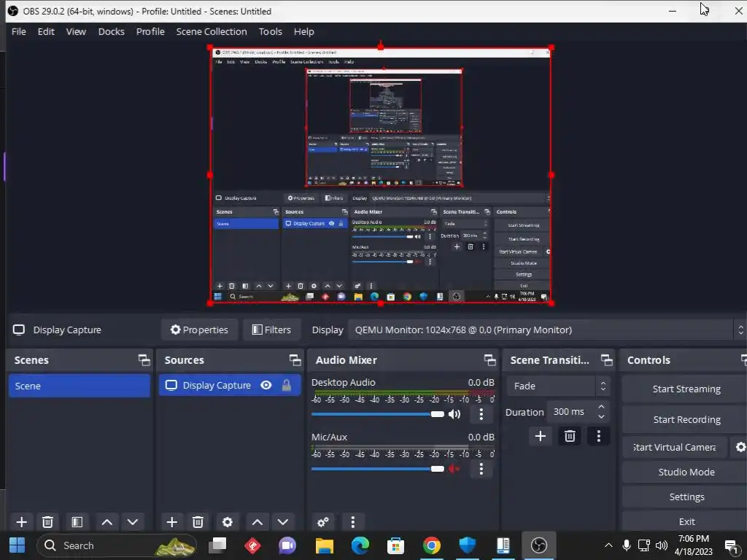
Task: Open Audio Mixer bottom options menu dots
Action: click(x=353, y=522)
